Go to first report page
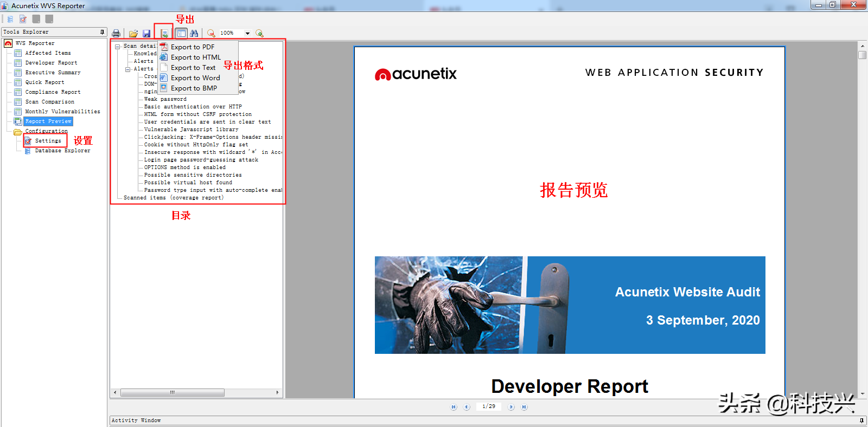868x427 pixels. [x=454, y=407]
